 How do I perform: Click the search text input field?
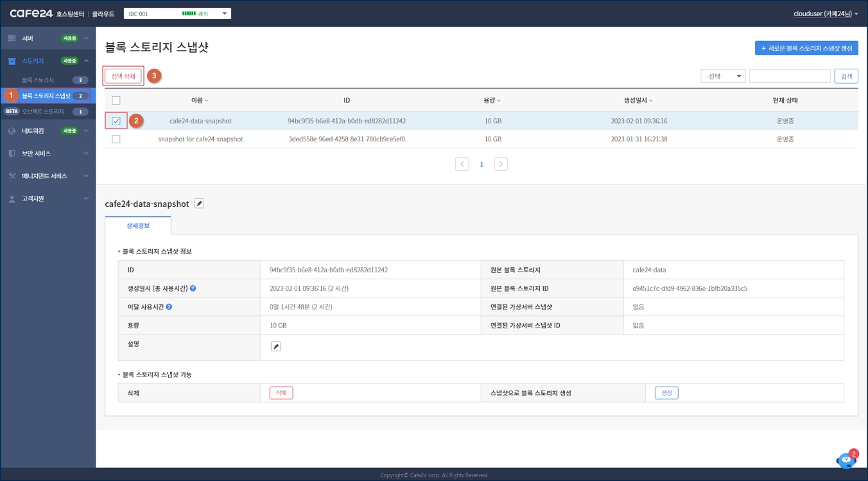tap(790, 76)
